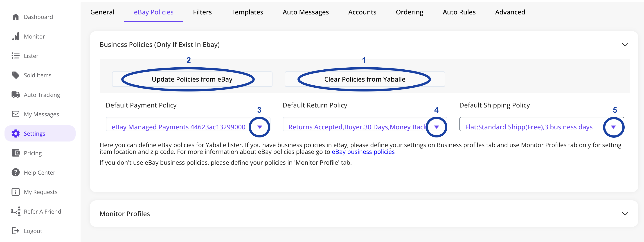Click Logout at the sidebar bottom
The height and width of the screenshot is (242, 644).
tap(33, 231)
